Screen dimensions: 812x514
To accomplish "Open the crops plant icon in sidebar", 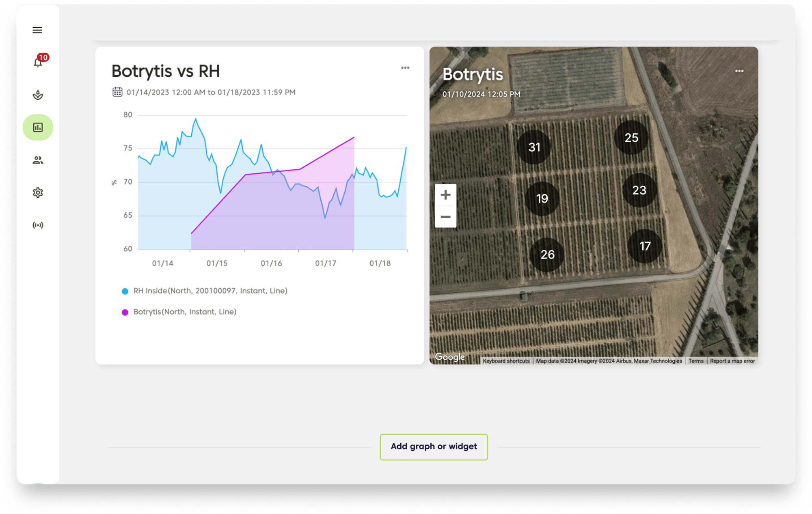I will [38, 95].
